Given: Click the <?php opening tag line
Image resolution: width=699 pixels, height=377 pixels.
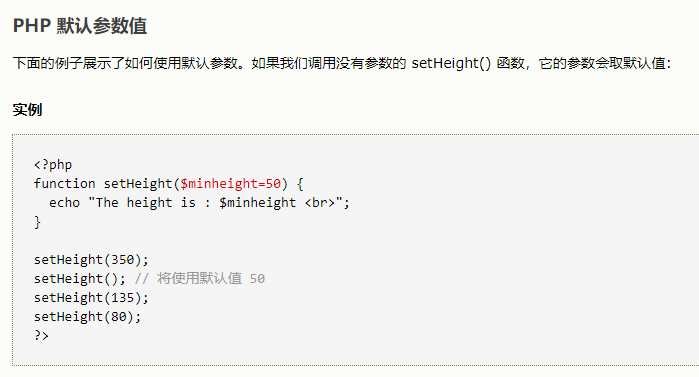Looking at the screenshot, I should (53, 165).
